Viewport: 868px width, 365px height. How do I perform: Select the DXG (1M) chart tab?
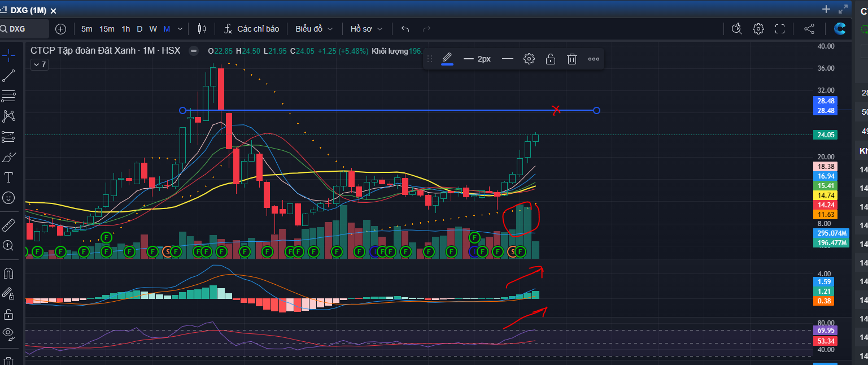(28, 10)
